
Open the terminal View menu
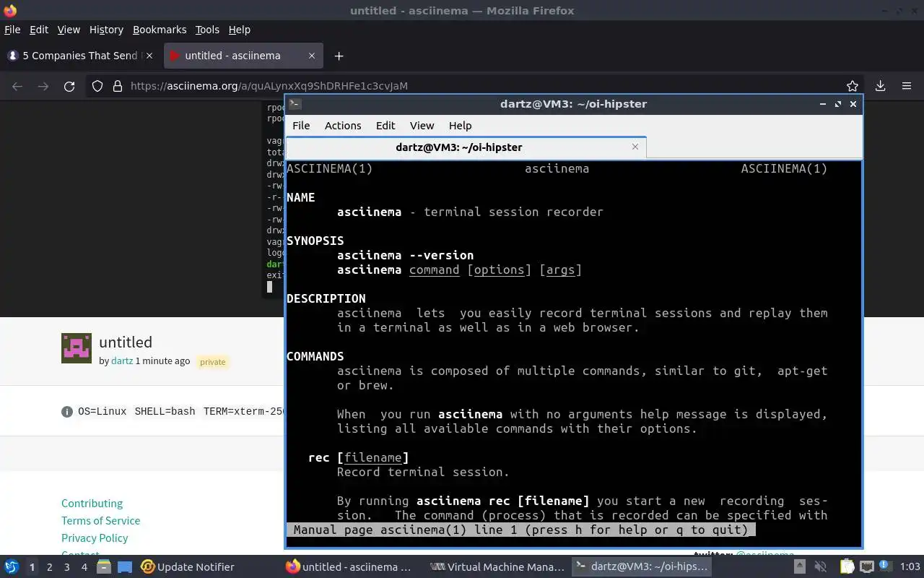[x=422, y=125]
